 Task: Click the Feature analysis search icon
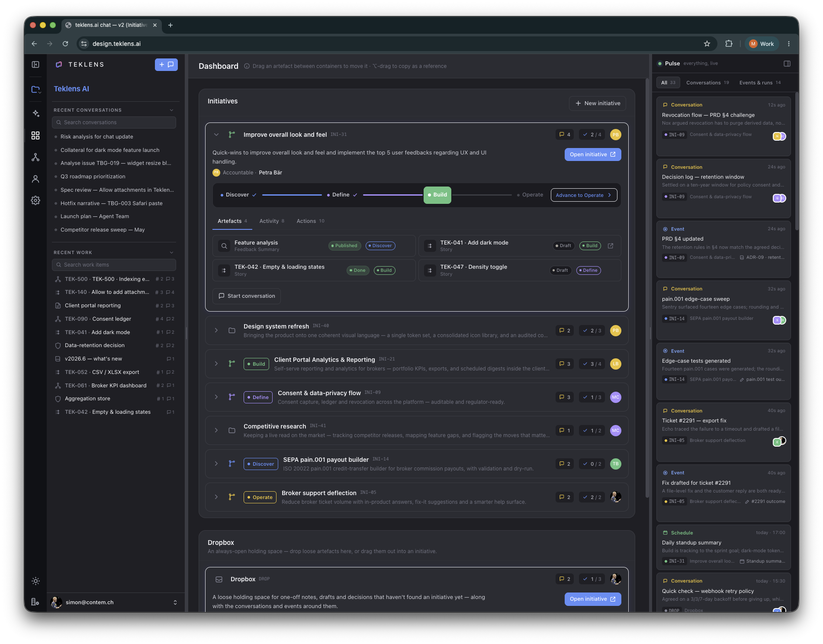coord(224,246)
